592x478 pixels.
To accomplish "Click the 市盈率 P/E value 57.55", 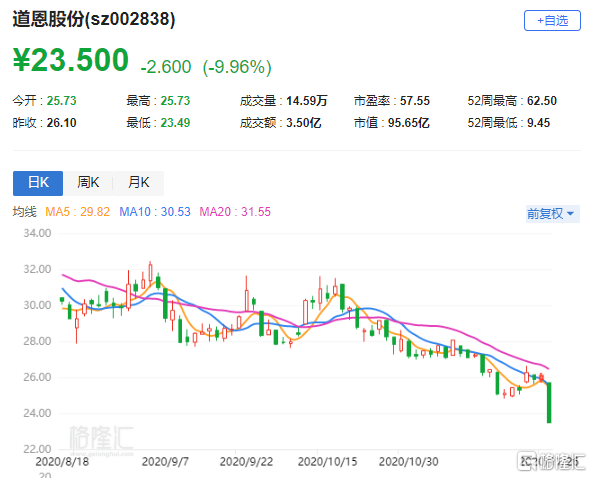I will 415,101.
